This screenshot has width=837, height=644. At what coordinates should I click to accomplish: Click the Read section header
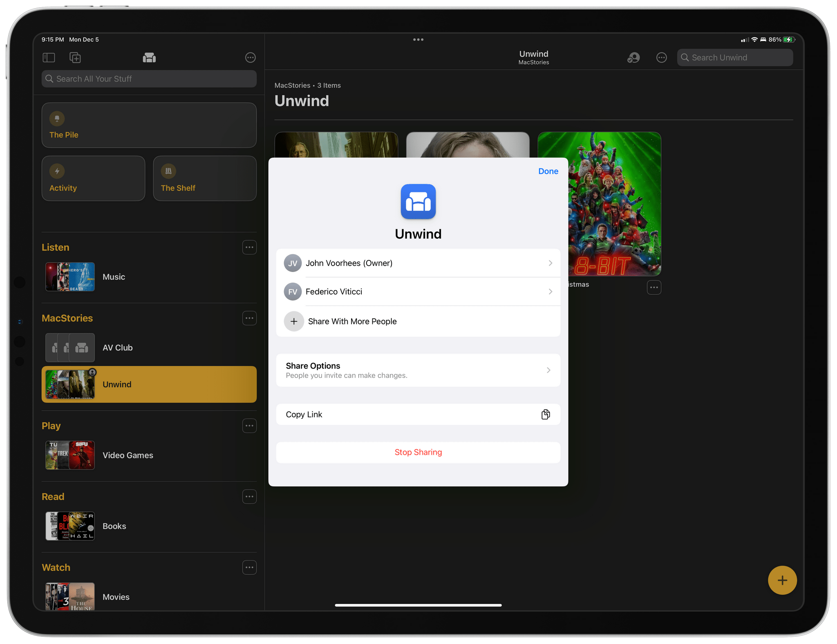pos(53,496)
